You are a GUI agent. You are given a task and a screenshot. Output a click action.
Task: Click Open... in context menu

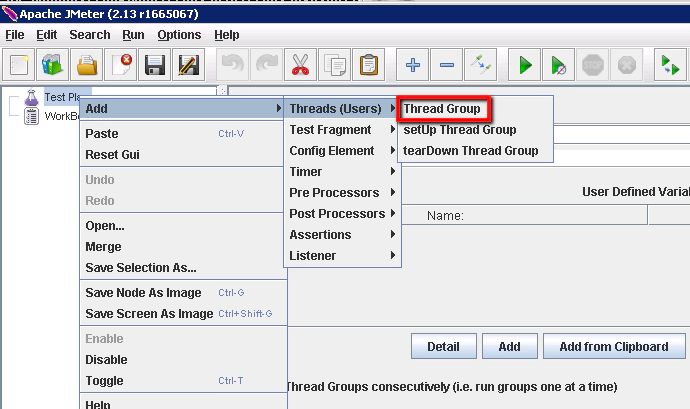pos(182,226)
